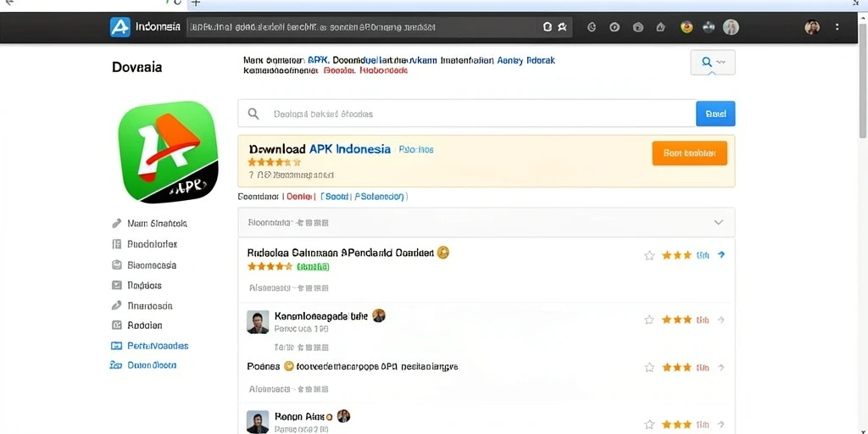Click the yellow and red round icon in the top toolbar
This screenshot has width=868, height=434.
coord(687,26)
